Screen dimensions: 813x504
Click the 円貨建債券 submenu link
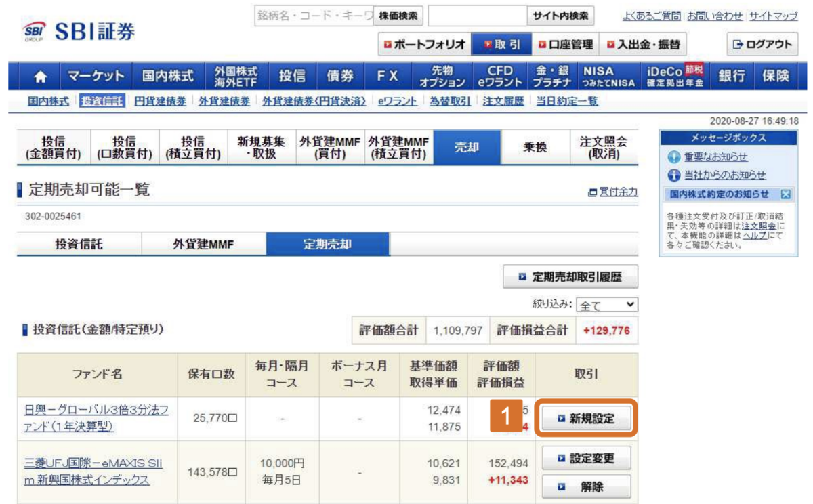(160, 102)
